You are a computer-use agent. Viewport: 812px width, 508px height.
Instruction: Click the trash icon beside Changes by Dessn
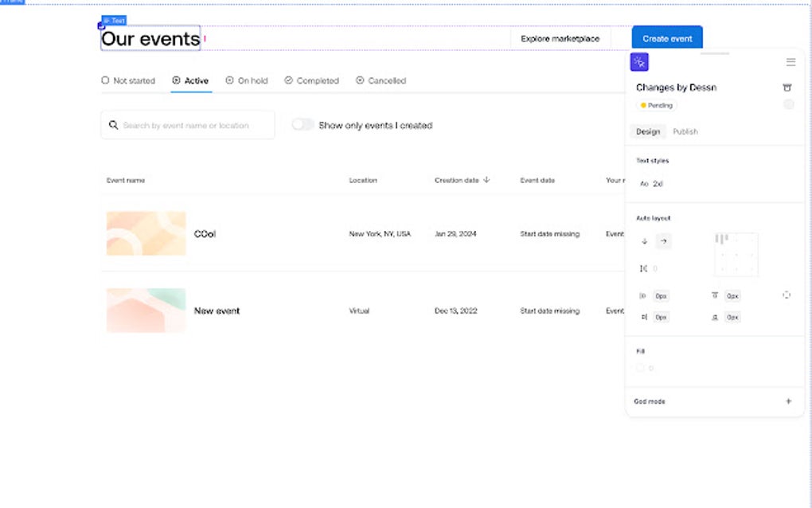787,88
